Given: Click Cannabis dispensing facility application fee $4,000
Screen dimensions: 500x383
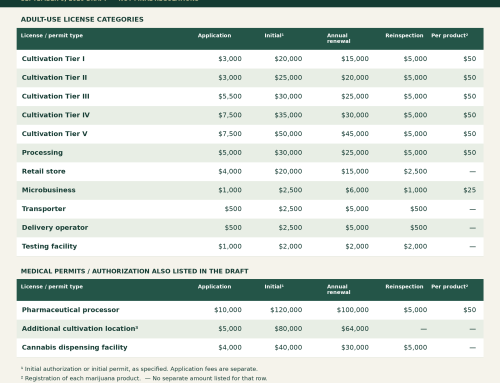Looking at the screenshot, I should click(x=230, y=347).
